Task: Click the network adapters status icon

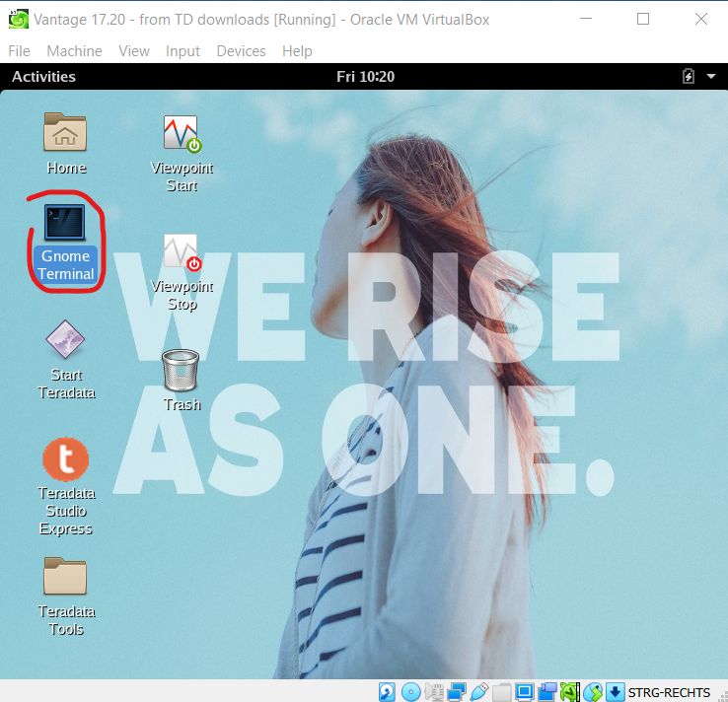Action: 457,691
